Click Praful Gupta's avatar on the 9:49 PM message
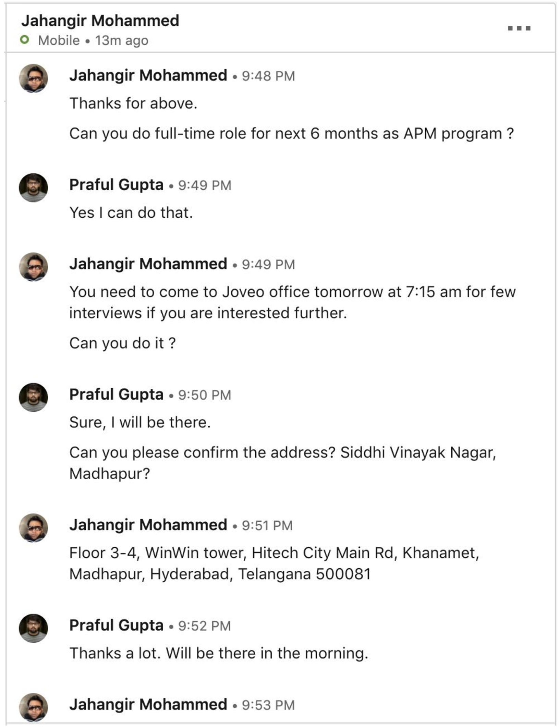This screenshot has height=728, width=560. (x=33, y=187)
